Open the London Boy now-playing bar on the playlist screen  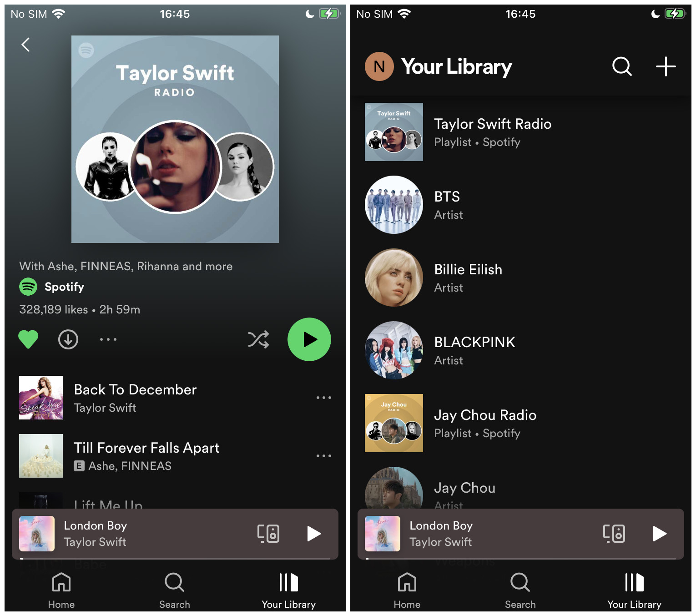point(175,534)
